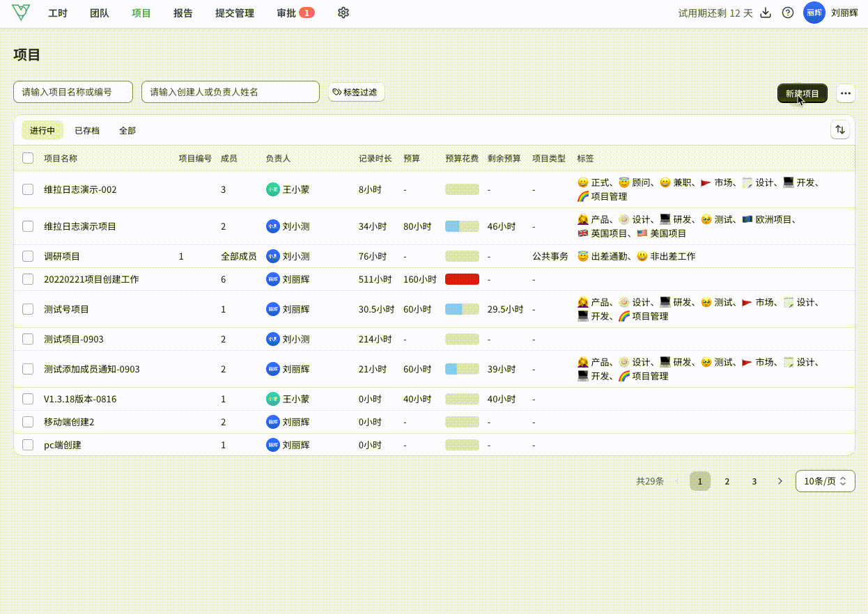The image size is (868, 614).
Task: Switch to the 全部 tab
Action: coord(127,130)
